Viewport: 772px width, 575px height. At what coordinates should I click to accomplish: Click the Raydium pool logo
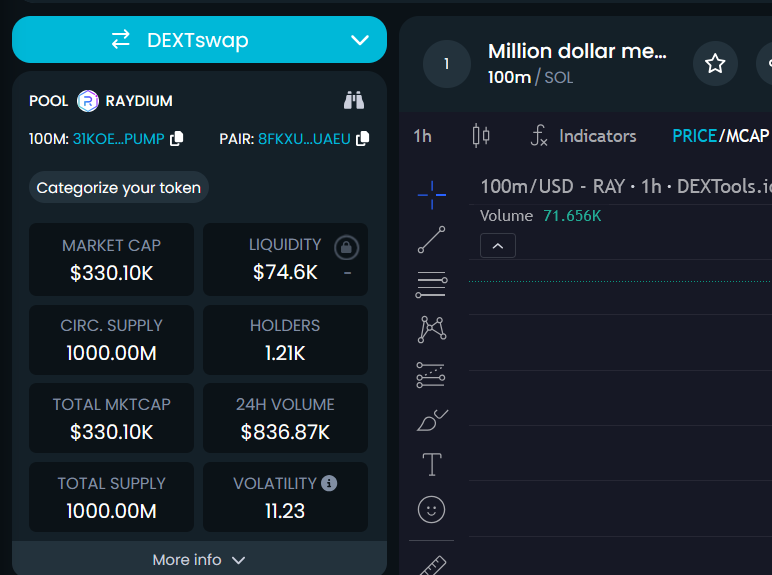point(88,101)
